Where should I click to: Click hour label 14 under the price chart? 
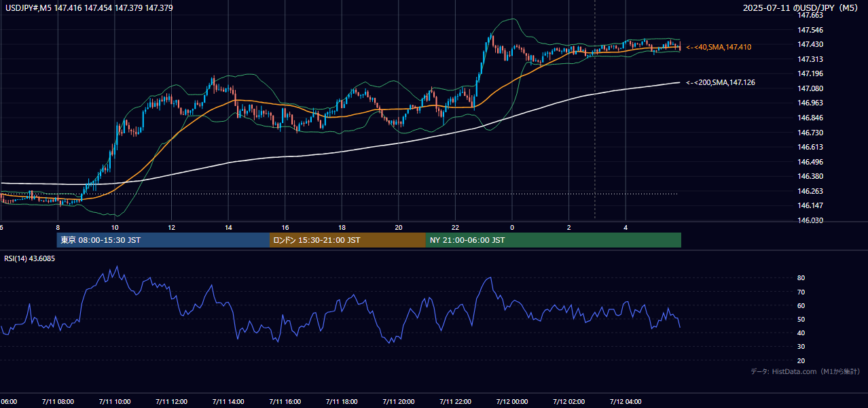228,227
